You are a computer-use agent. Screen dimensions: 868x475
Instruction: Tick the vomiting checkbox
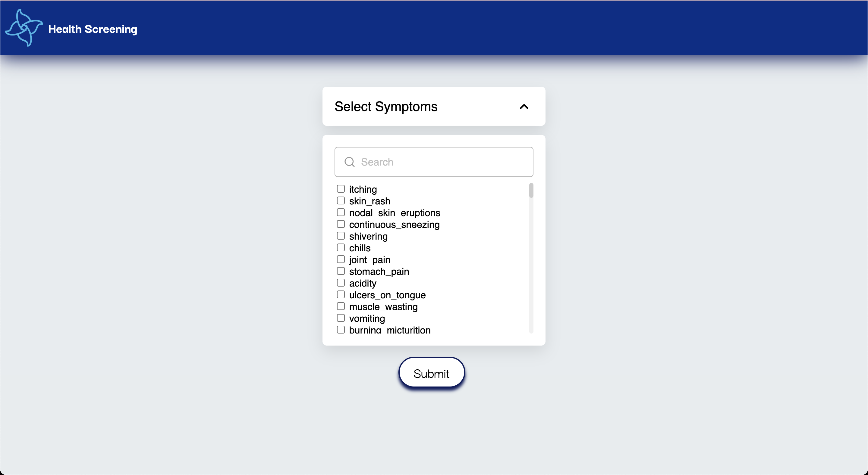point(341,318)
